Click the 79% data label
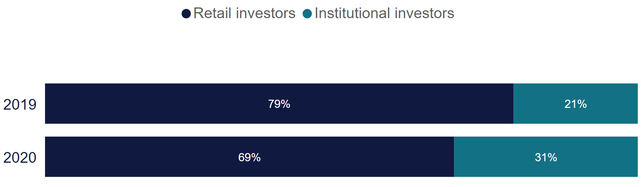This screenshot has height=187, width=644. [x=279, y=104]
